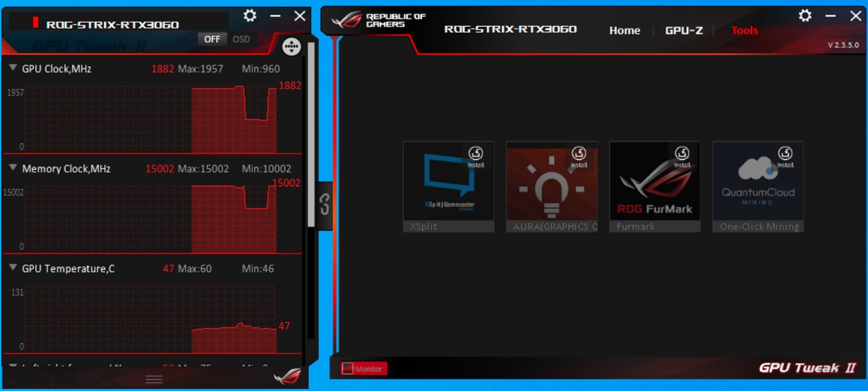Collapse the GPU Temperature,C graph section

(x=13, y=267)
